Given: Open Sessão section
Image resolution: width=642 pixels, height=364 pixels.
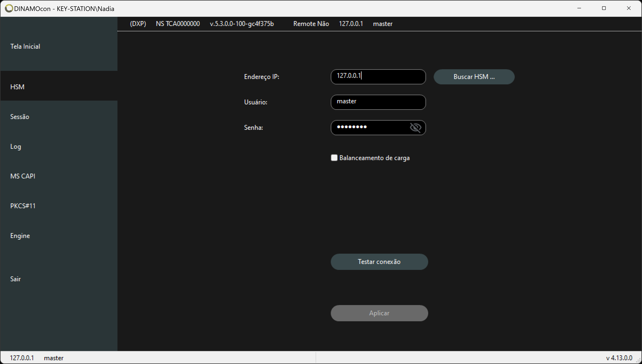Looking at the screenshot, I should click(x=59, y=116).
